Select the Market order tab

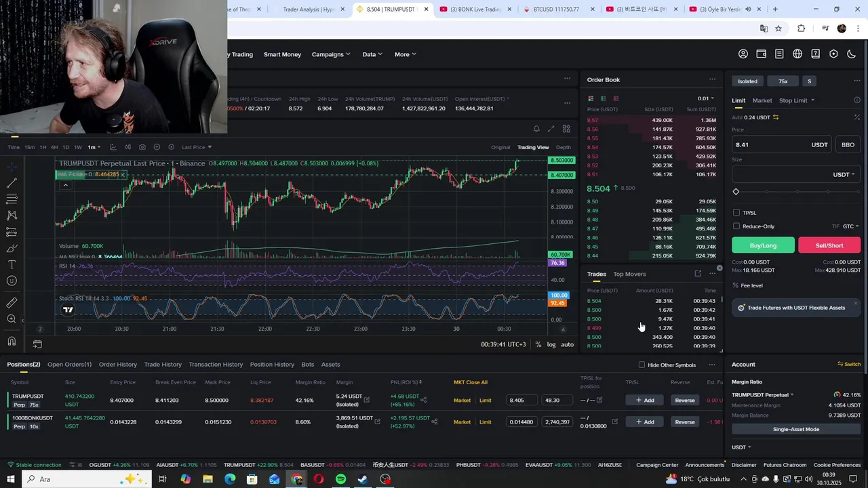(x=762, y=100)
